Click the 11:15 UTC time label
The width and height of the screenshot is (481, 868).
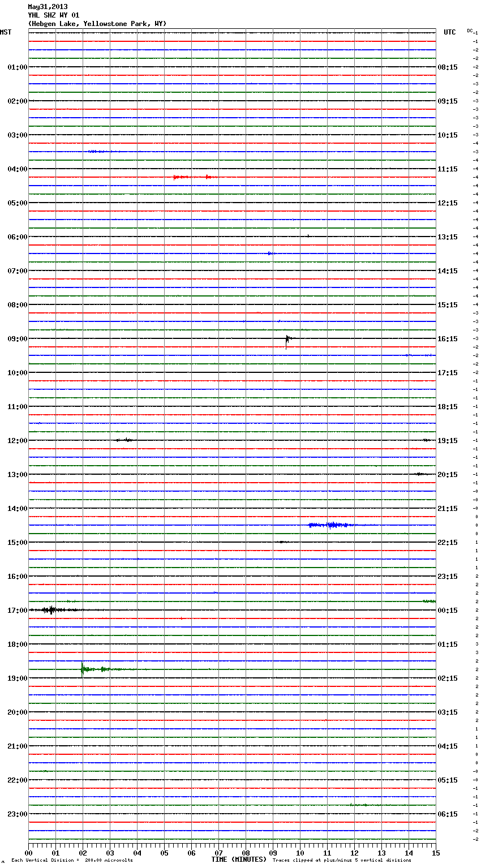click(x=448, y=169)
